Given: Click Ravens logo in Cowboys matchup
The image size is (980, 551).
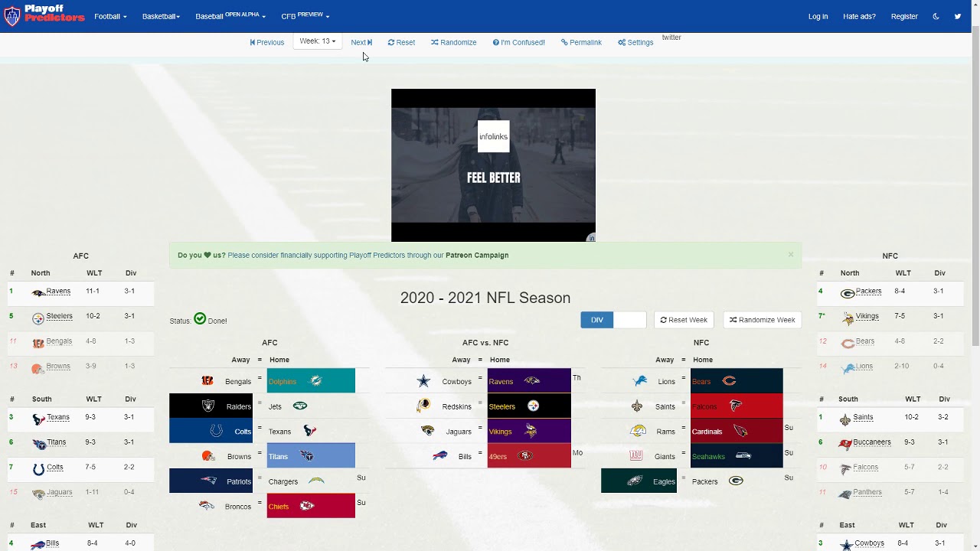Looking at the screenshot, I should [532, 381].
